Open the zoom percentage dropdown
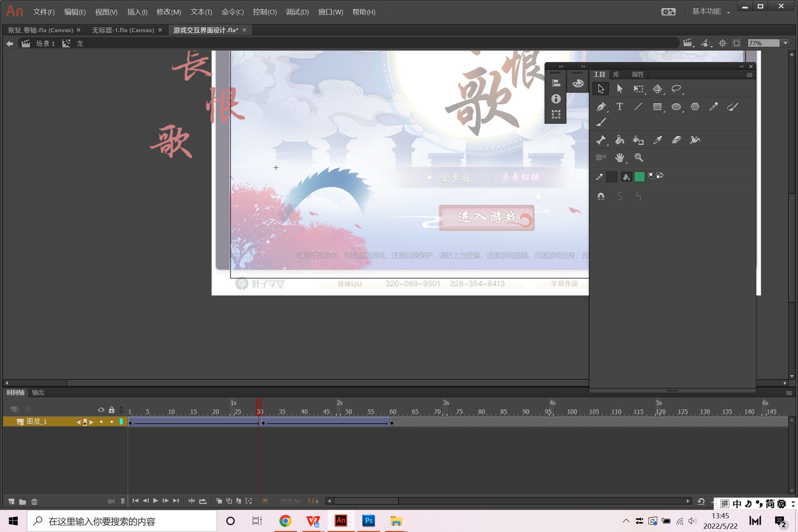Viewport: 798px width, 532px height. click(x=785, y=43)
